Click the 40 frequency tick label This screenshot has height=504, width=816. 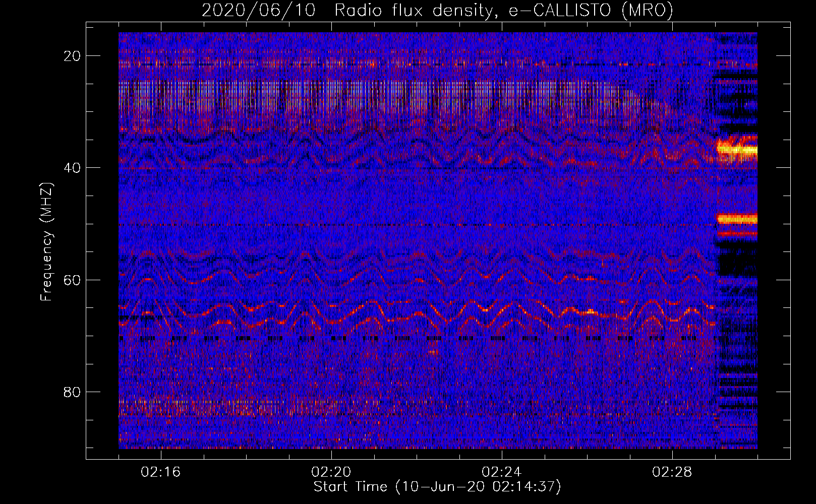coord(72,168)
